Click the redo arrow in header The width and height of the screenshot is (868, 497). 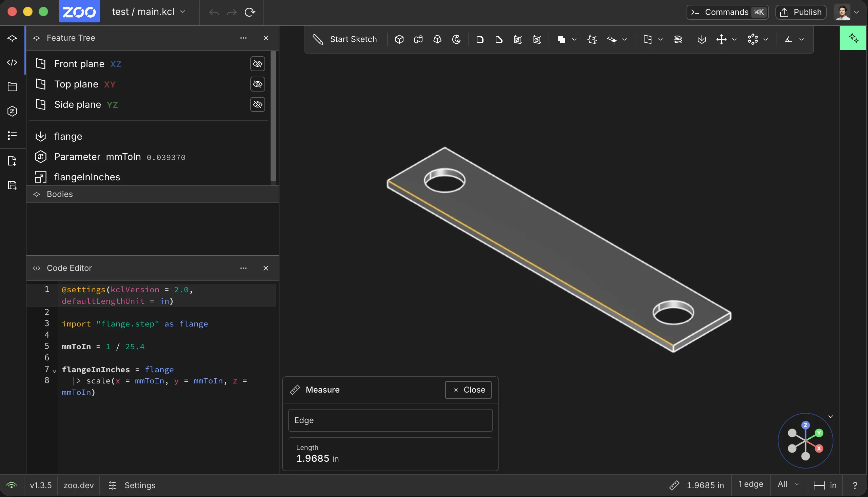point(232,12)
